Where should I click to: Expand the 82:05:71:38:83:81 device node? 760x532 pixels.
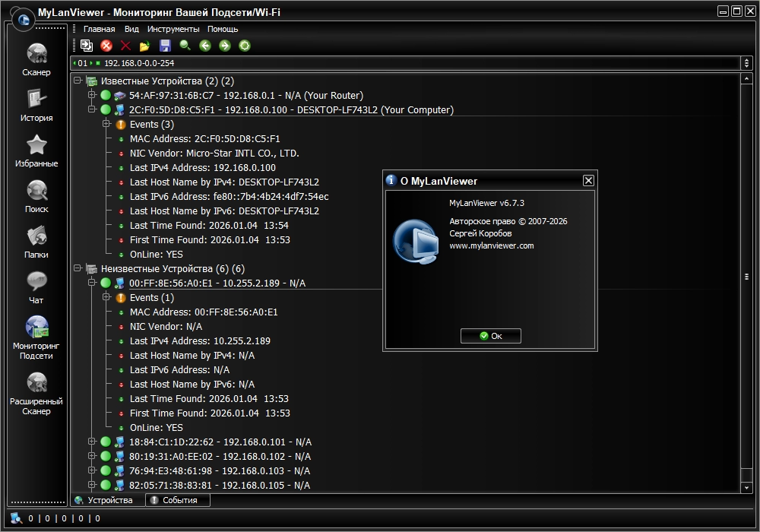coord(92,485)
